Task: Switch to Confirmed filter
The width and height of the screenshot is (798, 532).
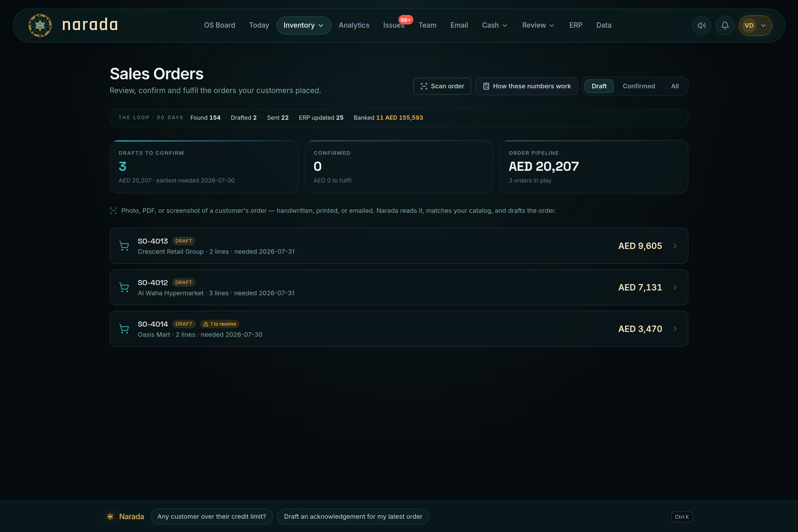Action: coord(639,86)
